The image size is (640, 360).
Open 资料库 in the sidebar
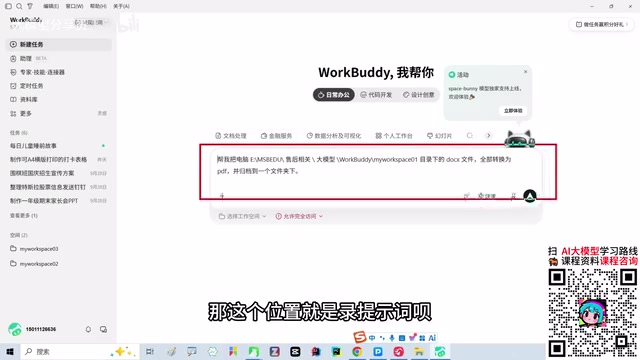click(59, 100)
